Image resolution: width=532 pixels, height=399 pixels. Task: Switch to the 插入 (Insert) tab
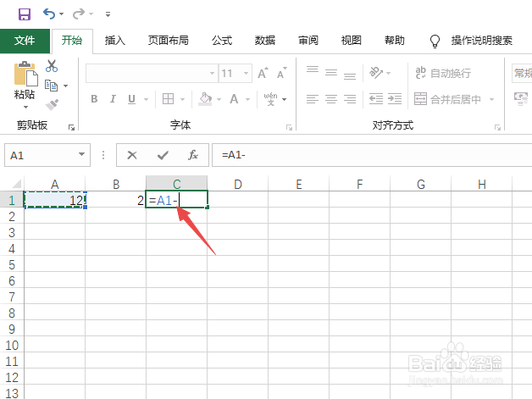(x=115, y=41)
